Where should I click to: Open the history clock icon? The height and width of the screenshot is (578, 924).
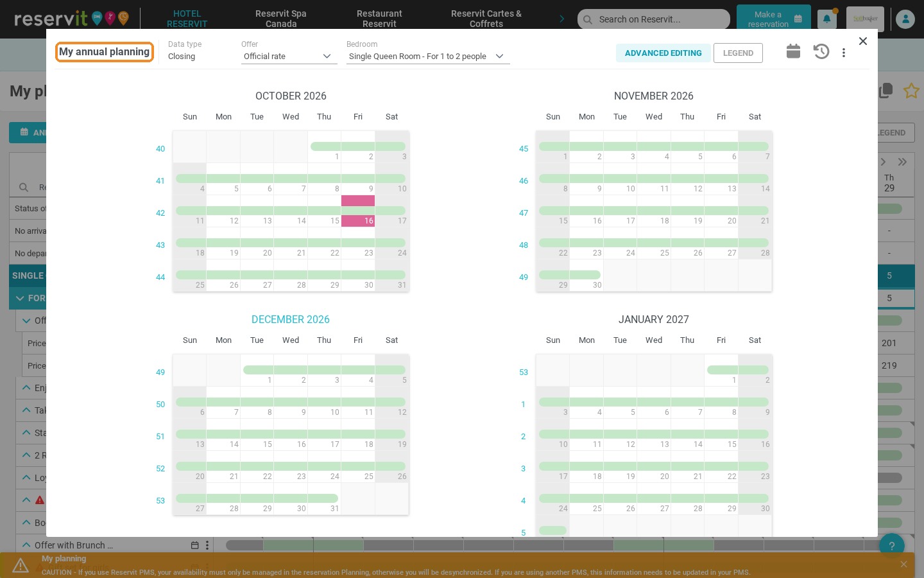(821, 51)
